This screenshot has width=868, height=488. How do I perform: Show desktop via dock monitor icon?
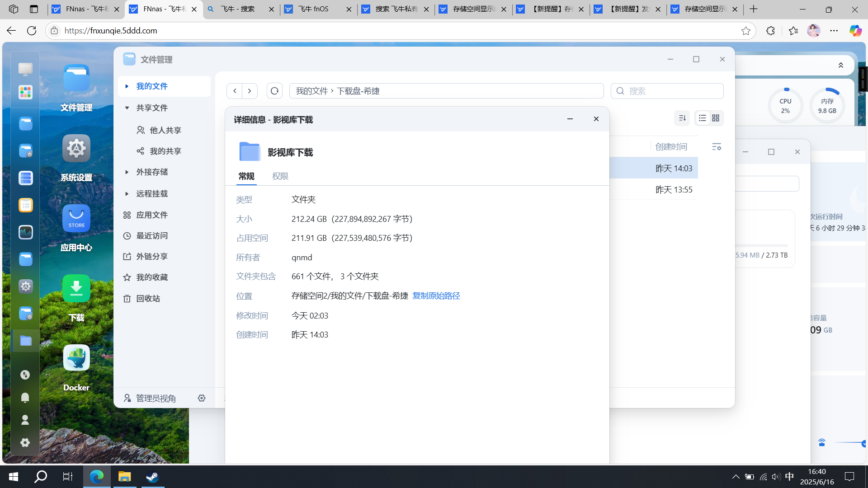[x=25, y=69]
